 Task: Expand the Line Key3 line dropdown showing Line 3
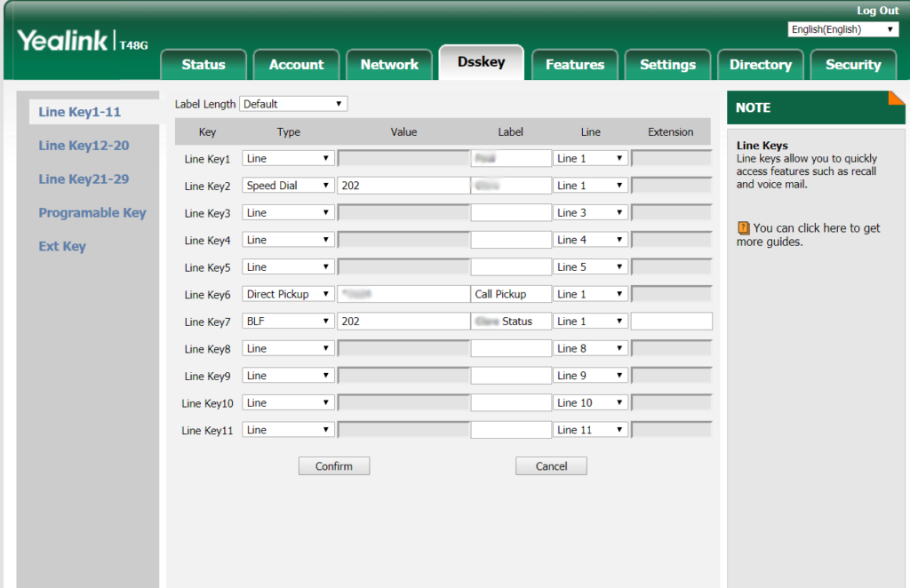click(x=590, y=213)
